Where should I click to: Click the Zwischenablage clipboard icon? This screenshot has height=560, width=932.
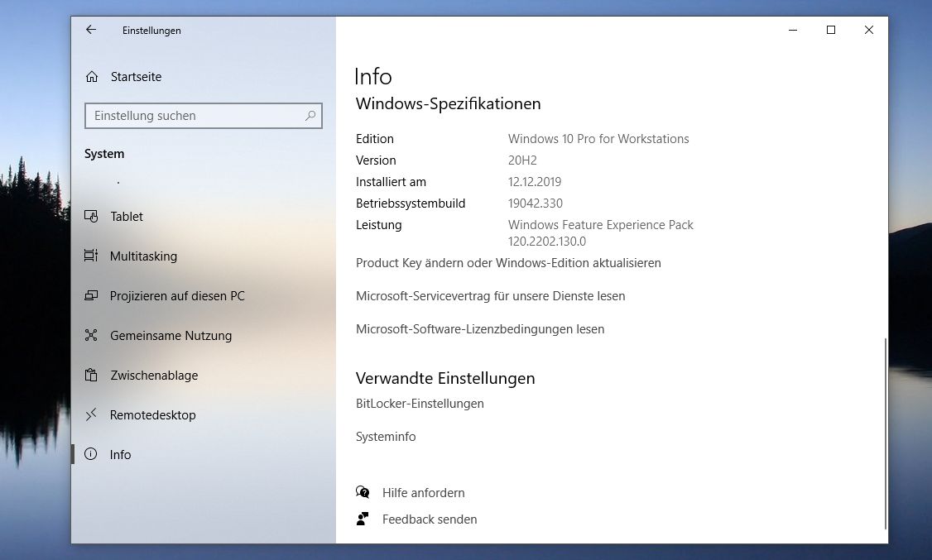coord(91,376)
